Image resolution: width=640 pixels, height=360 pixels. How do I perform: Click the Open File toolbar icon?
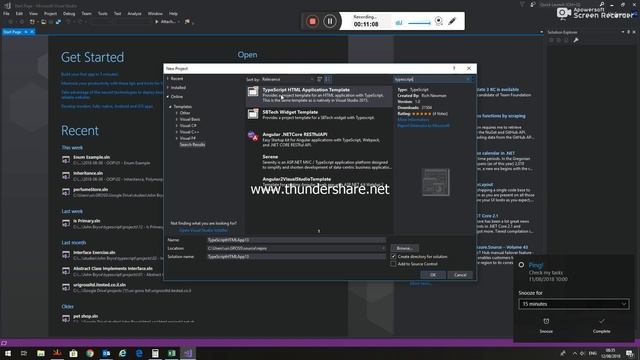(44, 22)
